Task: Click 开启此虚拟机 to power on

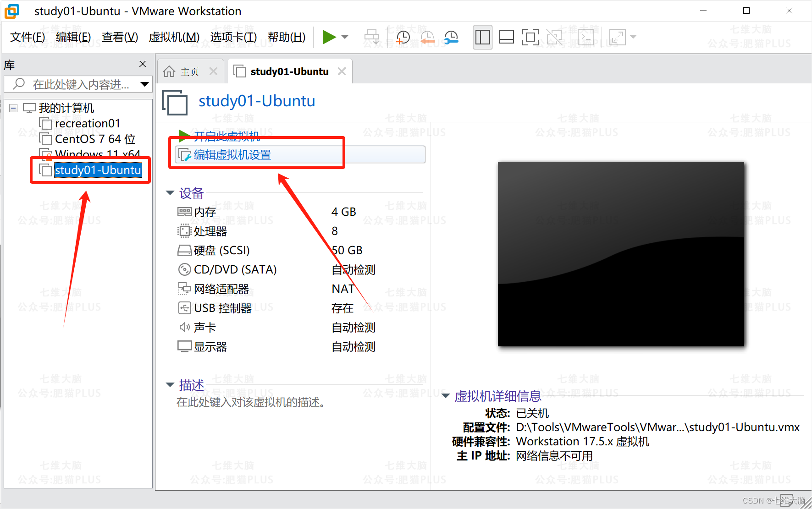Action: [x=226, y=136]
